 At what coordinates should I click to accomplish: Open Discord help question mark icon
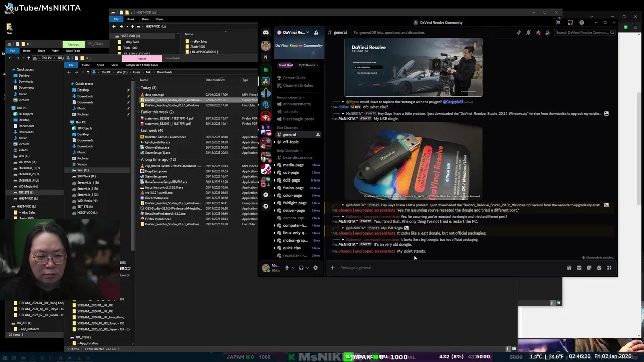pyautogui.click(x=582, y=23)
